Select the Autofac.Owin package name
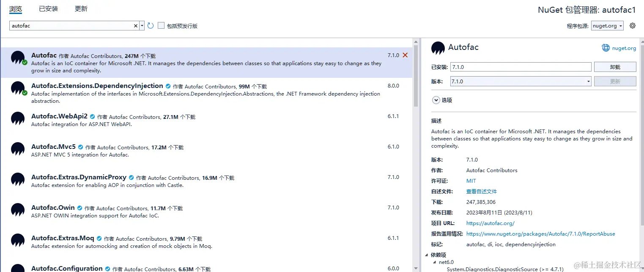Viewport: 644px width, 272px height. tap(53, 208)
